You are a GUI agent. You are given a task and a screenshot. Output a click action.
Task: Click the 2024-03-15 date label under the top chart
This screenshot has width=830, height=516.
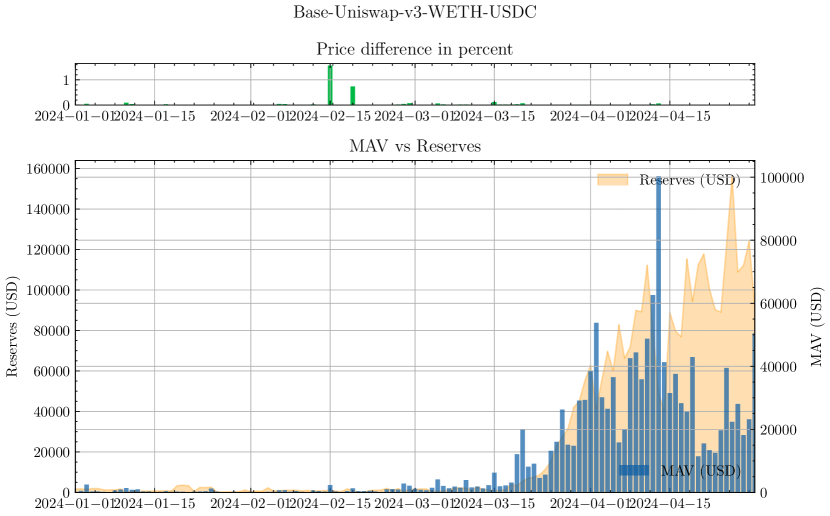[494, 116]
